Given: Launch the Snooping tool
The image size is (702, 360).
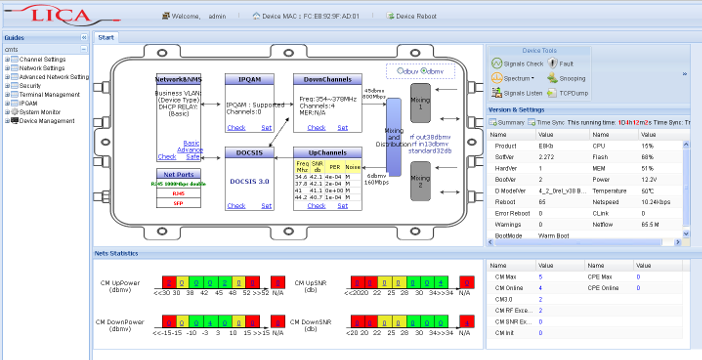Looking at the screenshot, I should click(566, 78).
